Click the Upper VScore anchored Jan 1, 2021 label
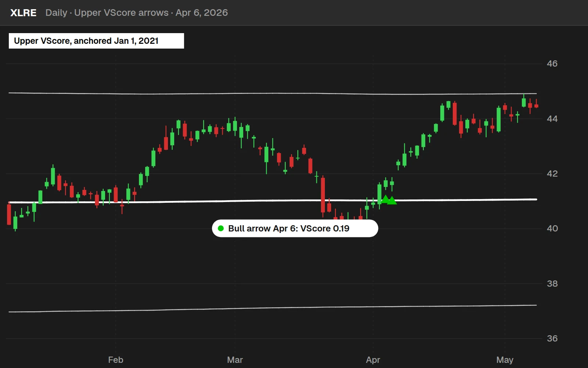 pos(96,41)
